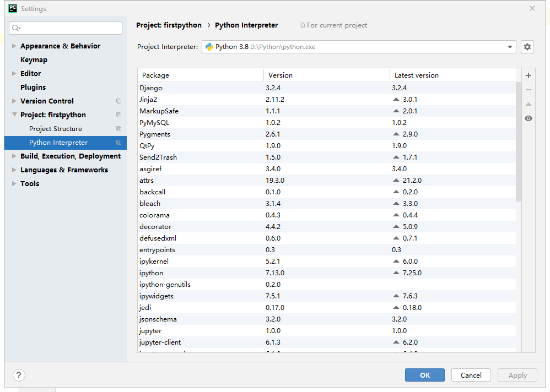Select the asgiref package row

[x=327, y=169]
